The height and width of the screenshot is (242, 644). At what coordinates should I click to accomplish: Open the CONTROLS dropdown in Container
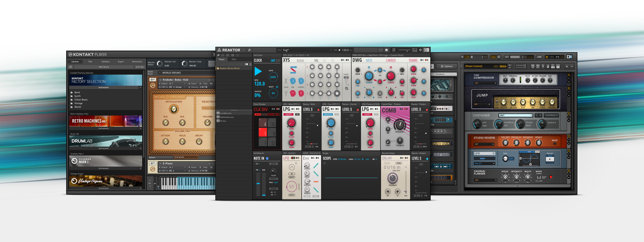tap(551, 116)
